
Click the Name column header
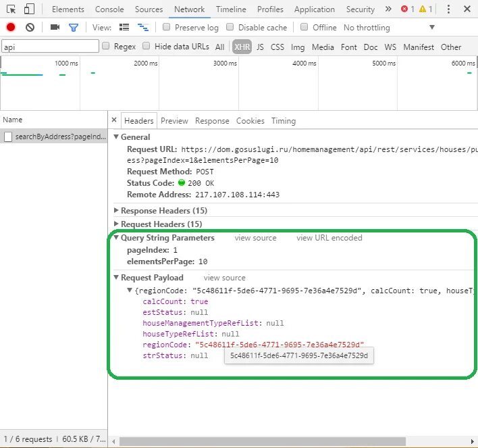53,120
